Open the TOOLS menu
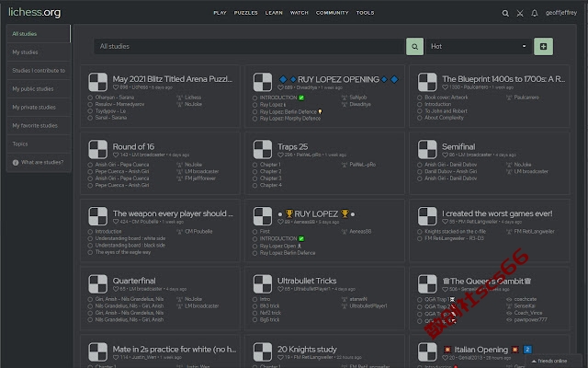The height and width of the screenshot is (368, 588). point(365,13)
